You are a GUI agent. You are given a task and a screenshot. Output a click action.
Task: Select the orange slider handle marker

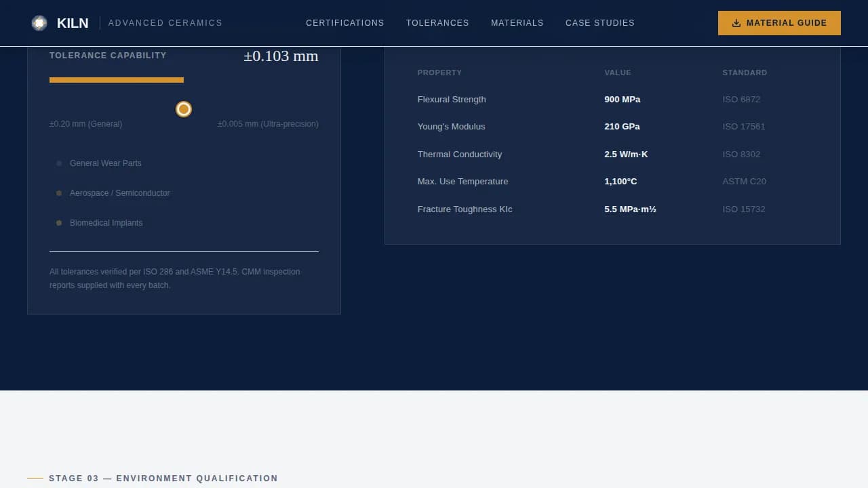[x=183, y=109]
